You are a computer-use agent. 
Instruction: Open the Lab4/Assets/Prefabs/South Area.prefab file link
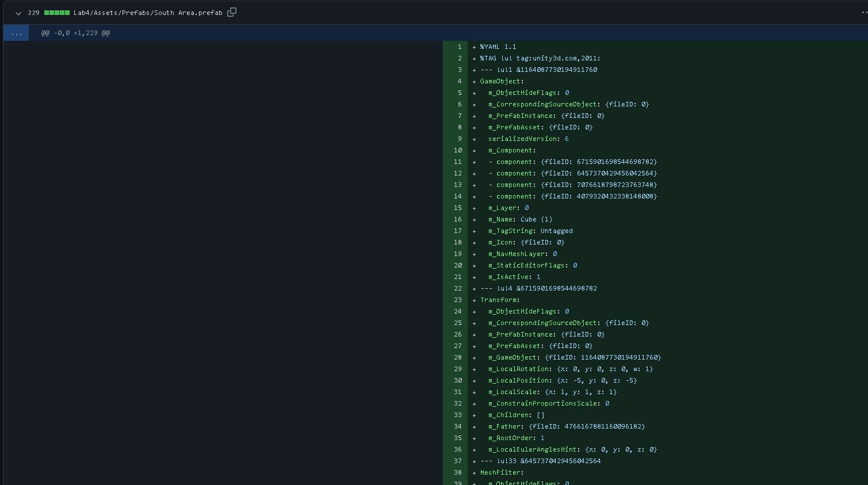point(147,13)
